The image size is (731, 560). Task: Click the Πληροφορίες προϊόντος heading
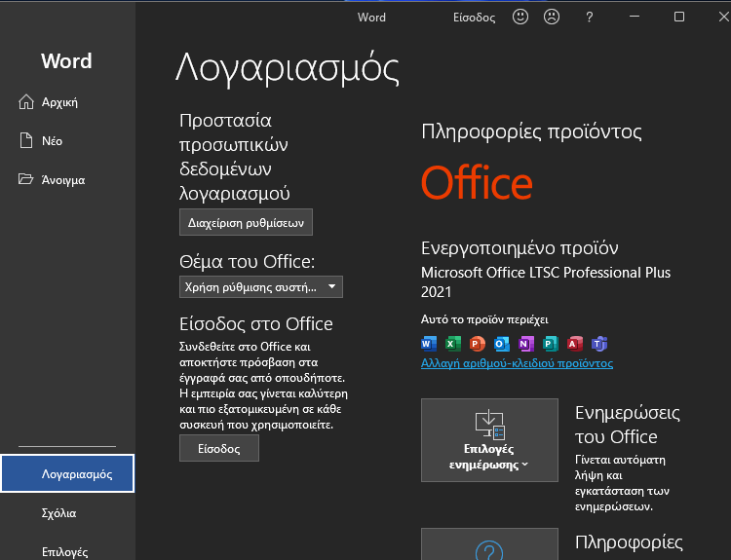531,131
